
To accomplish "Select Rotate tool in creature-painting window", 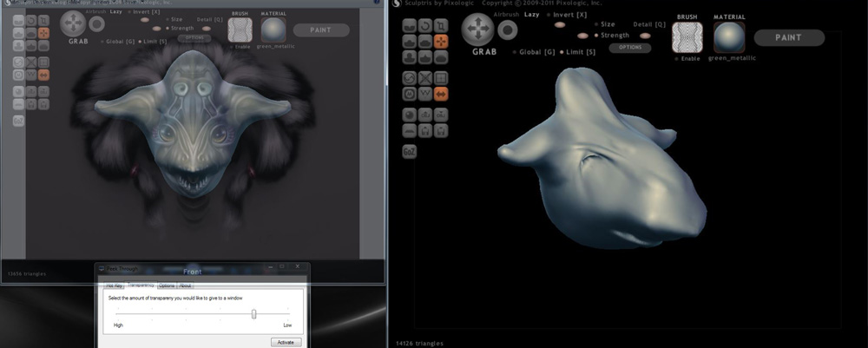I will point(31,21).
